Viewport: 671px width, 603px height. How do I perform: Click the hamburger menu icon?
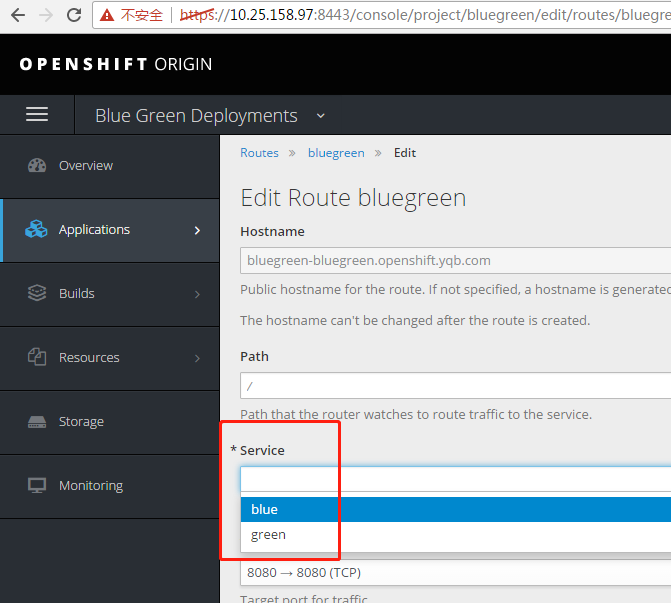[37, 115]
